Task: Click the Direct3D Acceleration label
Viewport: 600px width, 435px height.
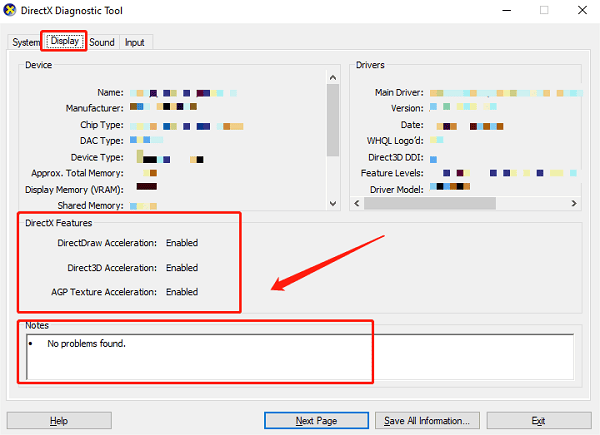Action: (x=112, y=268)
